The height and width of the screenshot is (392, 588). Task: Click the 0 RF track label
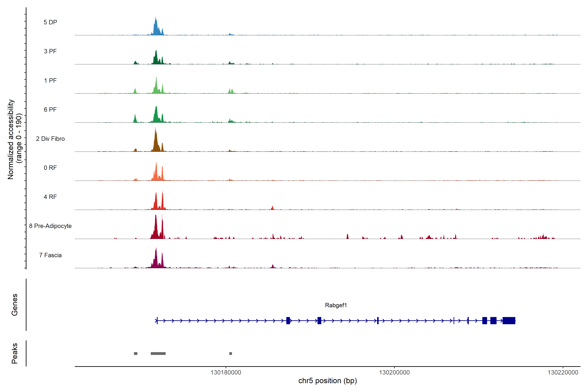pyautogui.click(x=50, y=168)
